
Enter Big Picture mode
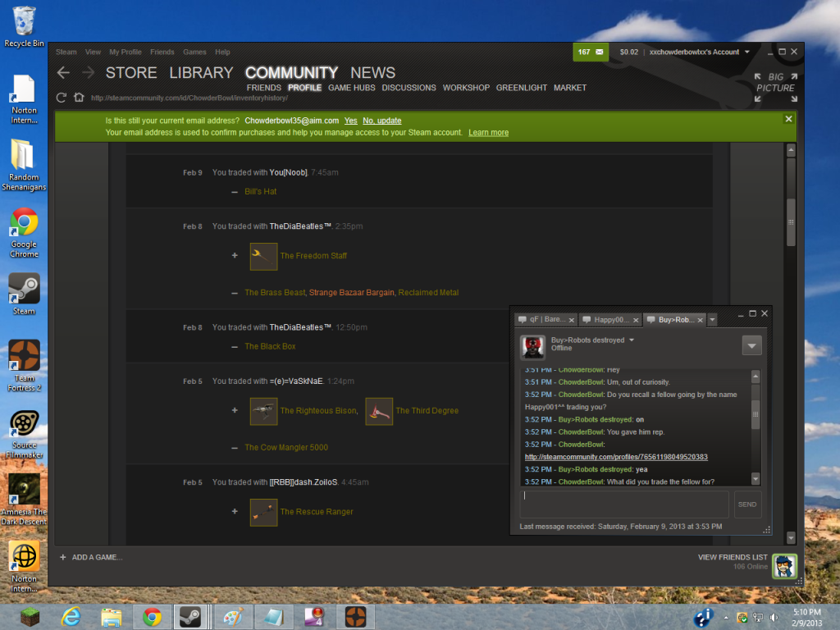(774, 84)
